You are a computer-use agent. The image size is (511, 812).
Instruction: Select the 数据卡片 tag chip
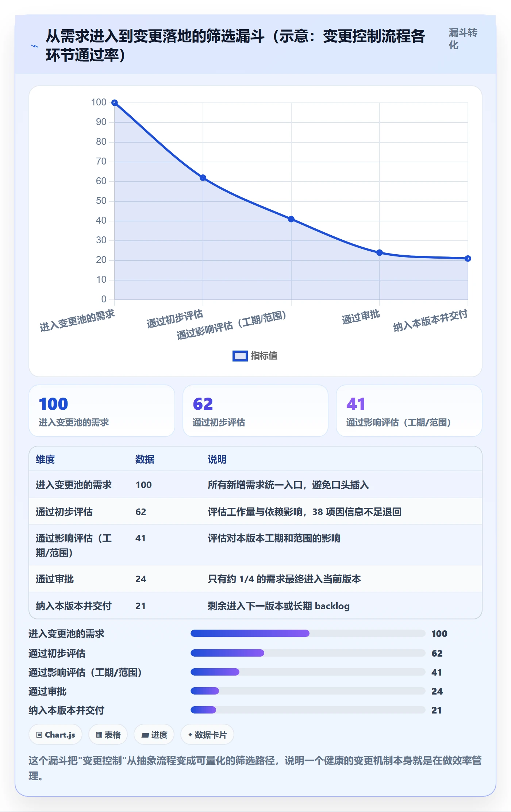pos(207,735)
